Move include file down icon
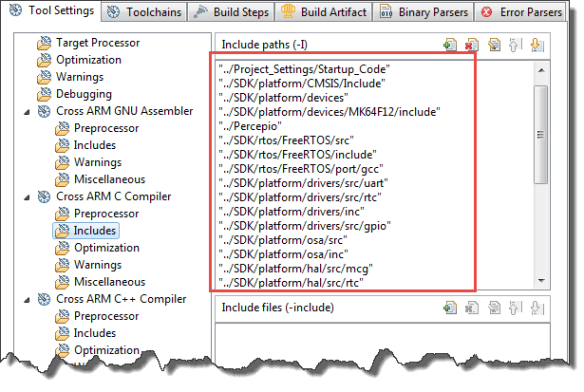 pos(537,308)
